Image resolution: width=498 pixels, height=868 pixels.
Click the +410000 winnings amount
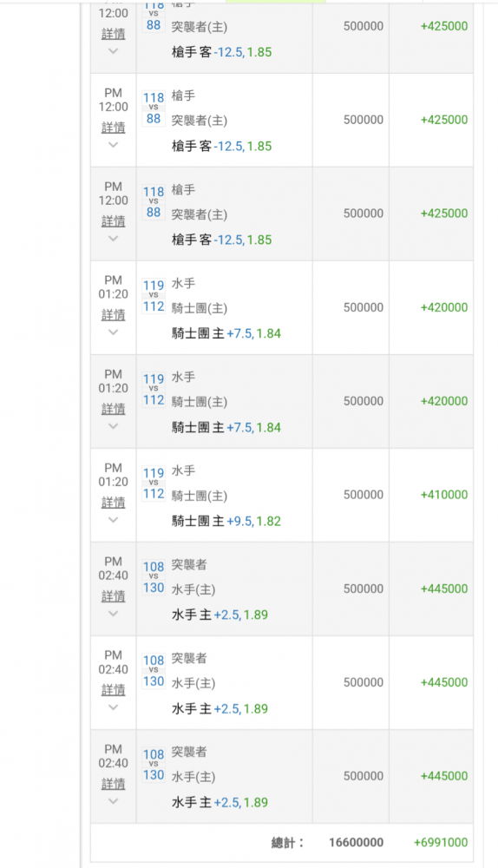(443, 495)
